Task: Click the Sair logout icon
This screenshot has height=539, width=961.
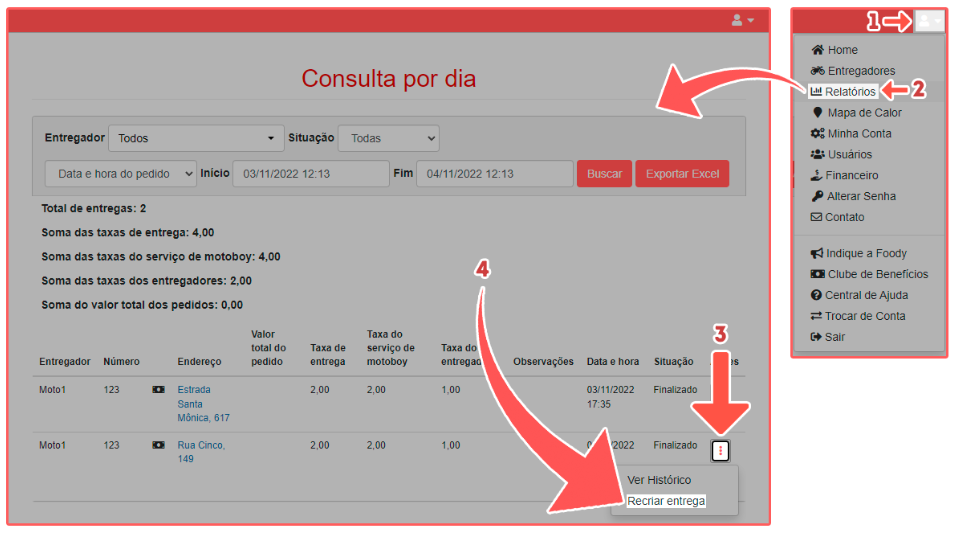Action: click(816, 337)
